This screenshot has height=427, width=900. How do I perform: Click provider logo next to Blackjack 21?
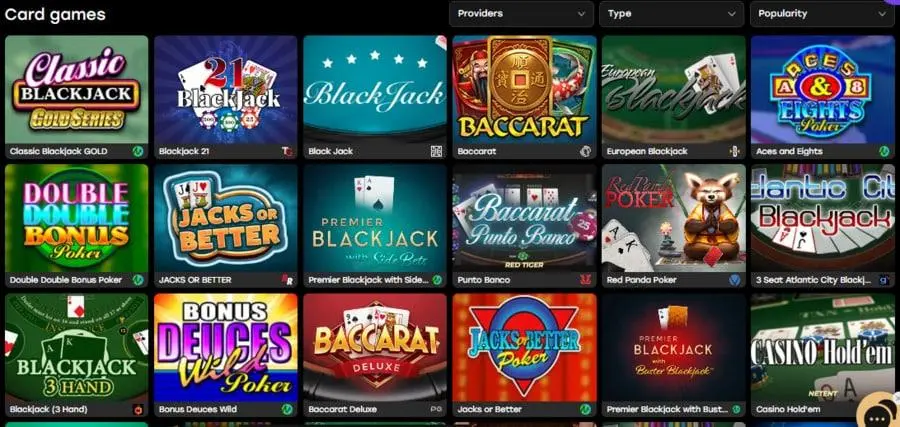pos(287,152)
